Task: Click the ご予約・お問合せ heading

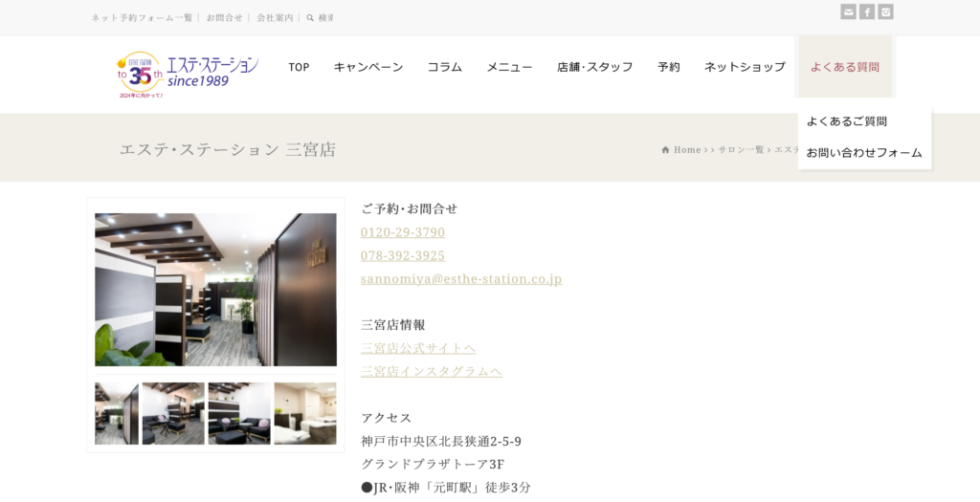Action: pos(410,209)
